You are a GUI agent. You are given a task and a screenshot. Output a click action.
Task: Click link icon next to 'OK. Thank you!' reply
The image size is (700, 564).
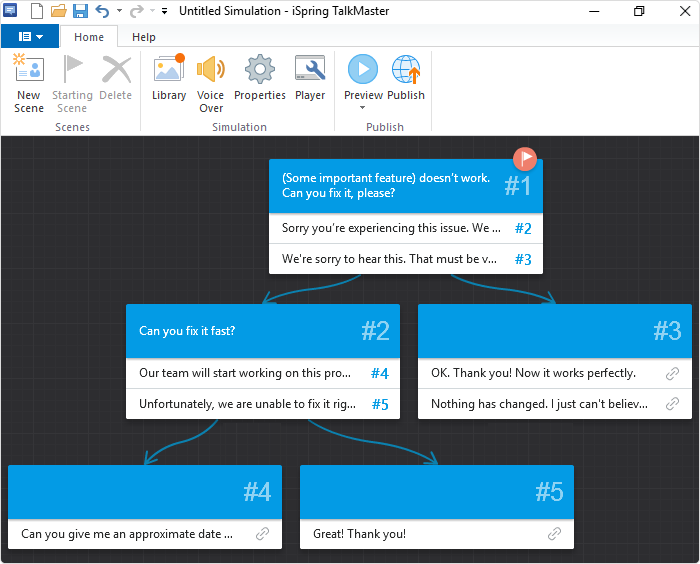(672, 373)
